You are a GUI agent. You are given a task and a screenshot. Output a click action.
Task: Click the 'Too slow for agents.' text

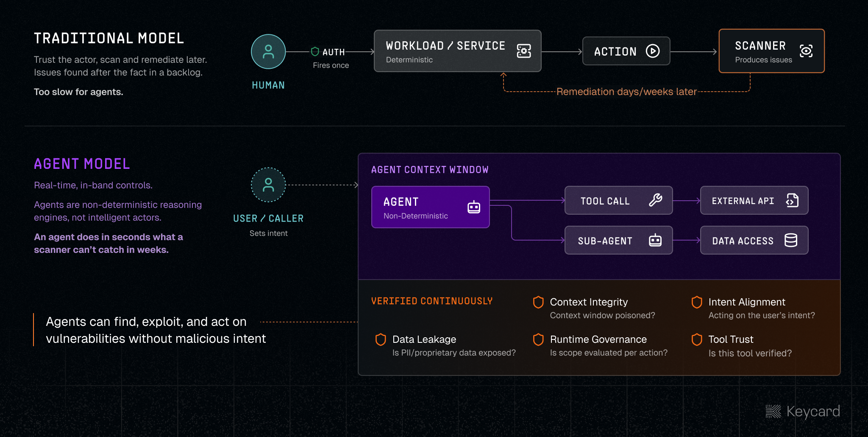pyautogui.click(x=78, y=92)
